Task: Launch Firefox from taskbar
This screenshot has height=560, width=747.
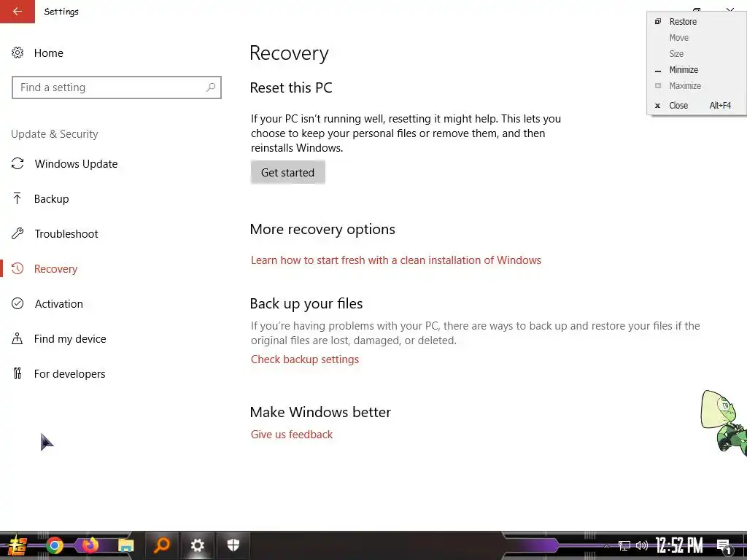Action: (x=90, y=545)
